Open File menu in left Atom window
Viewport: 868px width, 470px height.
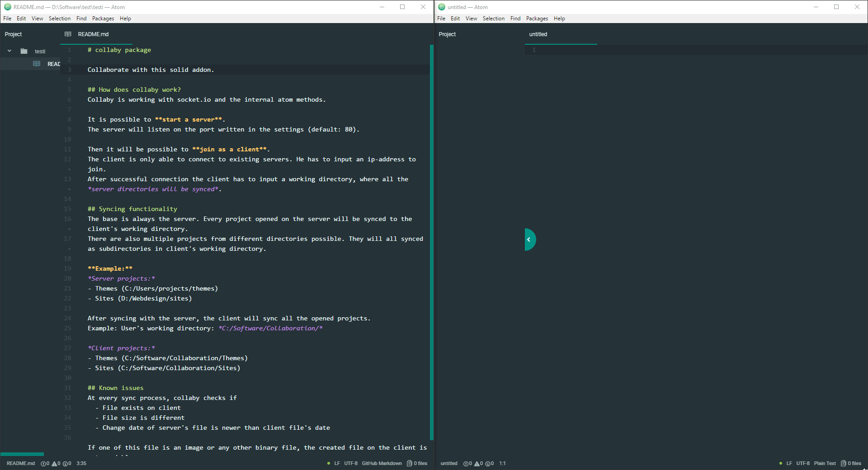(x=7, y=19)
